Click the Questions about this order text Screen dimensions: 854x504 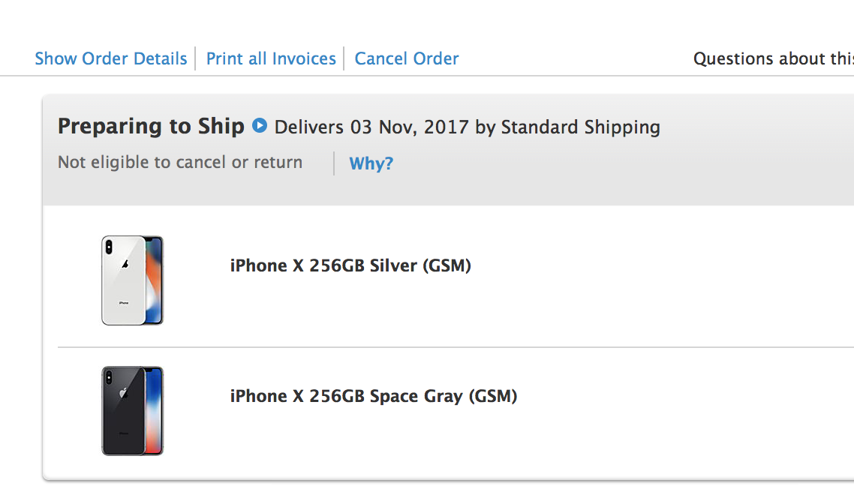point(774,58)
